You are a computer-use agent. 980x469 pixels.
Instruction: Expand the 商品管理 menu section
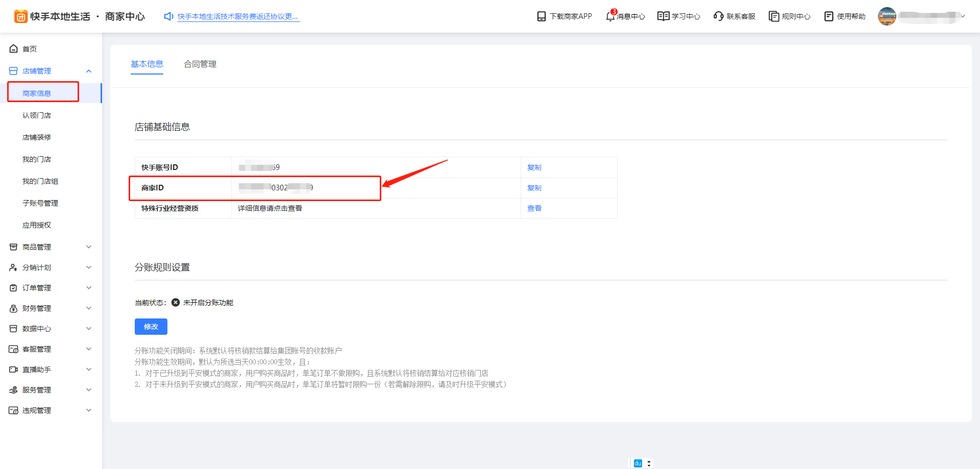click(x=89, y=247)
